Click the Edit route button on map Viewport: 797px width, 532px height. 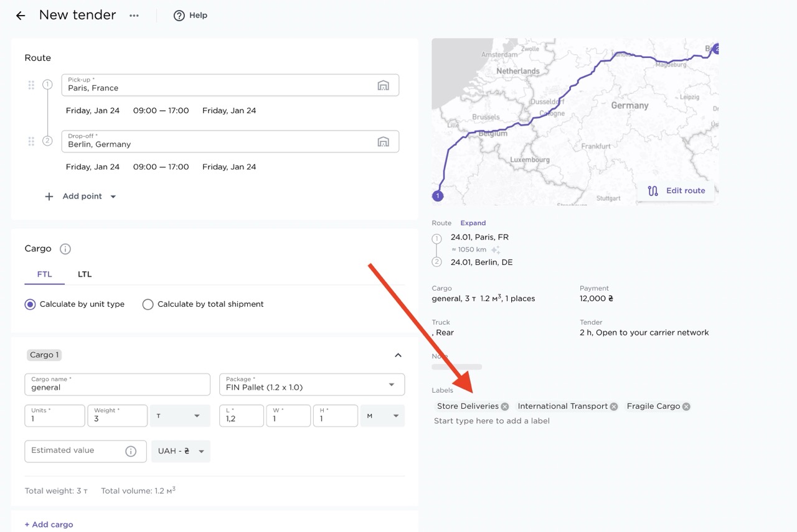coord(676,191)
